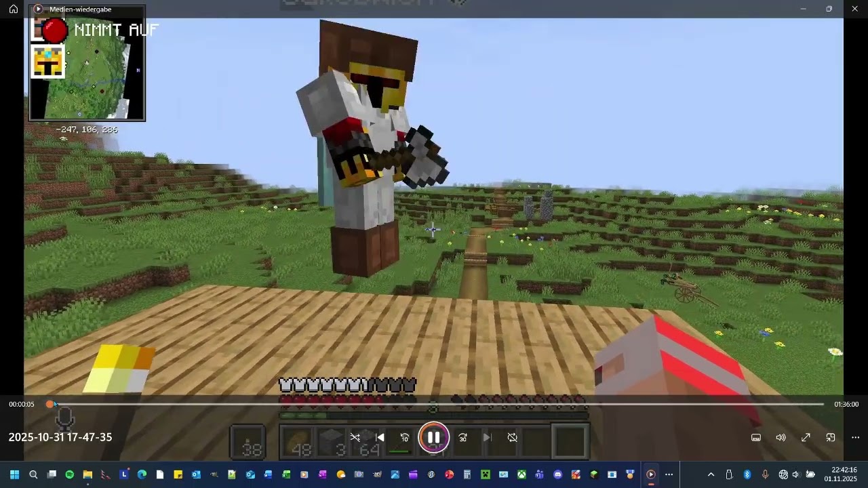Click the red recording indicator in video
The image size is (868, 488).
(x=55, y=30)
